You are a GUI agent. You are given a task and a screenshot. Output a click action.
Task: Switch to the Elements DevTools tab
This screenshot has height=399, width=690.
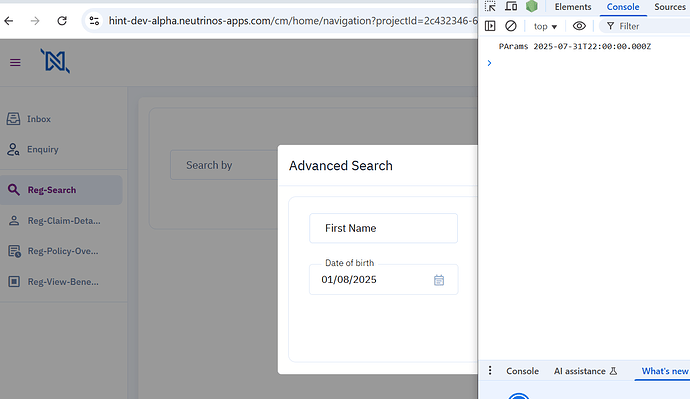[x=573, y=7]
